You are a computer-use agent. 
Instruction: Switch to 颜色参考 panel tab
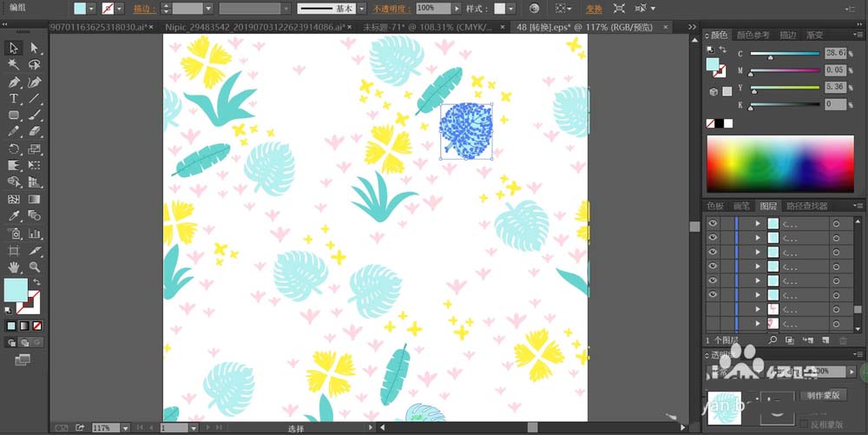pyautogui.click(x=753, y=35)
